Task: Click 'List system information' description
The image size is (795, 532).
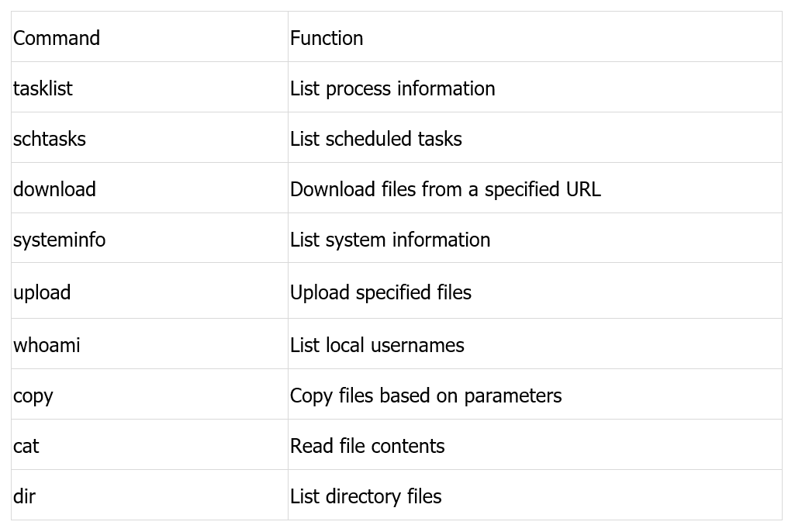Action: click(x=390, y=240)
